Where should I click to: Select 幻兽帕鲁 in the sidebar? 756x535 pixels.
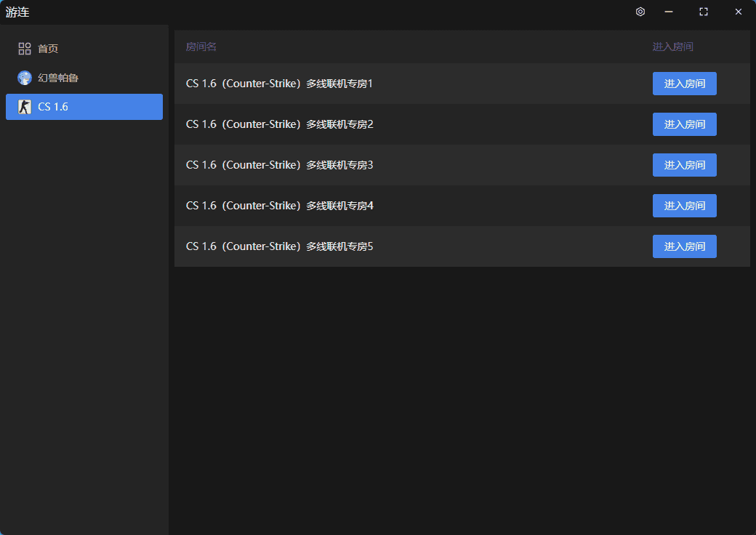click(x=84, y=78)
